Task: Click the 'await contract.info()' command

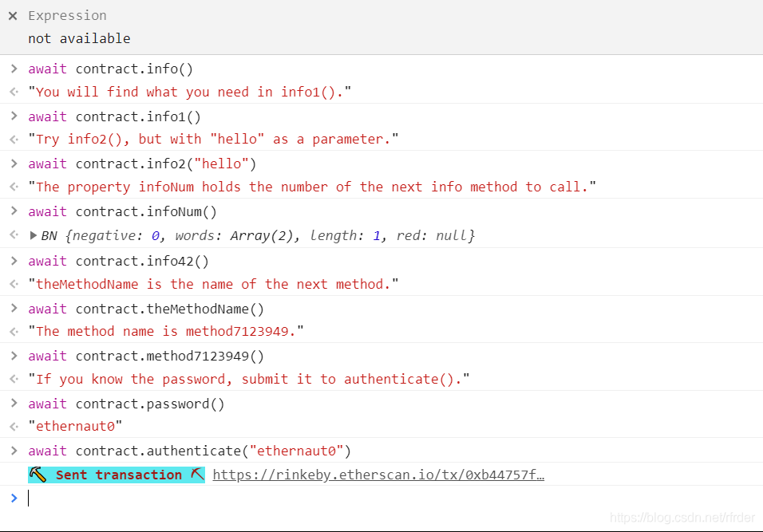Action: [x=110, y=69]
